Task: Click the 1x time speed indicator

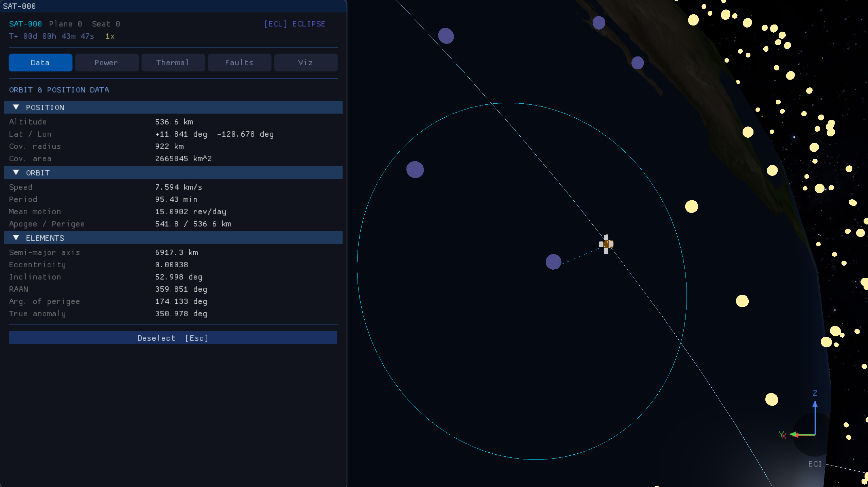Action: (x=110, y=36)
